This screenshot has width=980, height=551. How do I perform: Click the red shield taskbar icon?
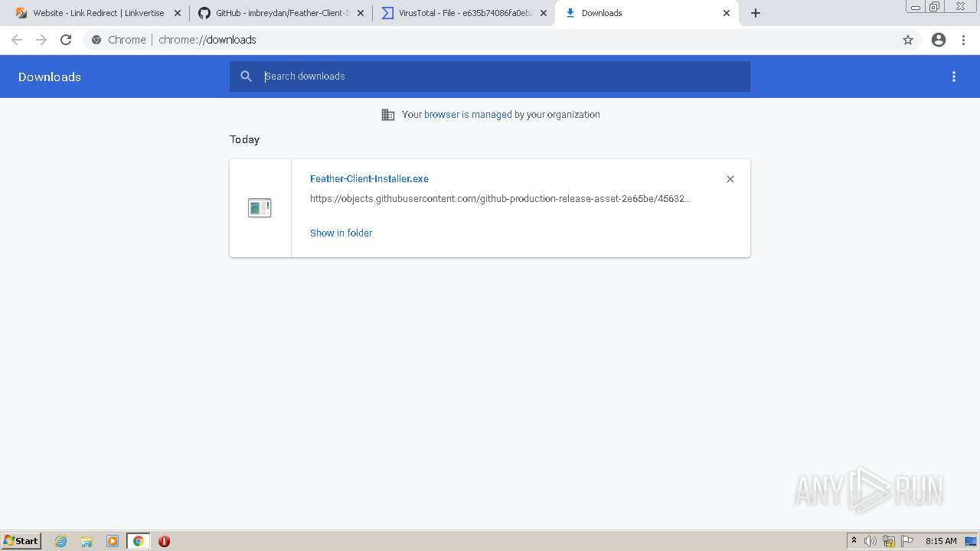[164, 541]
